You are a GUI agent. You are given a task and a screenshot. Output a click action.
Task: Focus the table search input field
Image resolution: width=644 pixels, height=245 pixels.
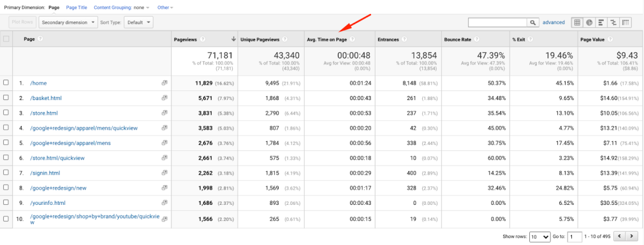(x=498, y=22)
